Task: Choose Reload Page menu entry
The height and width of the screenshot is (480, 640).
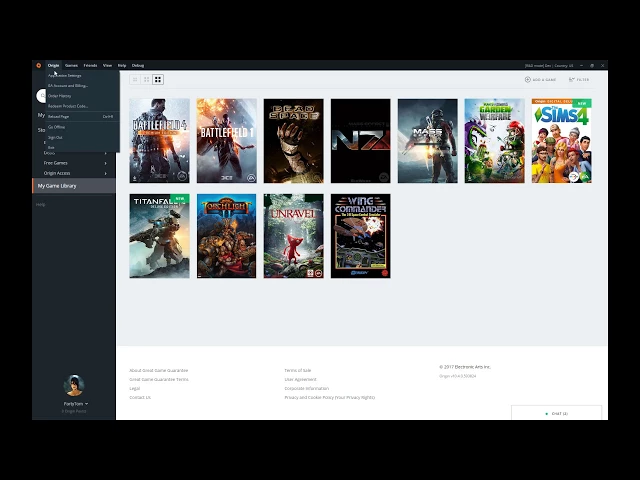Action: coord(83,117)
